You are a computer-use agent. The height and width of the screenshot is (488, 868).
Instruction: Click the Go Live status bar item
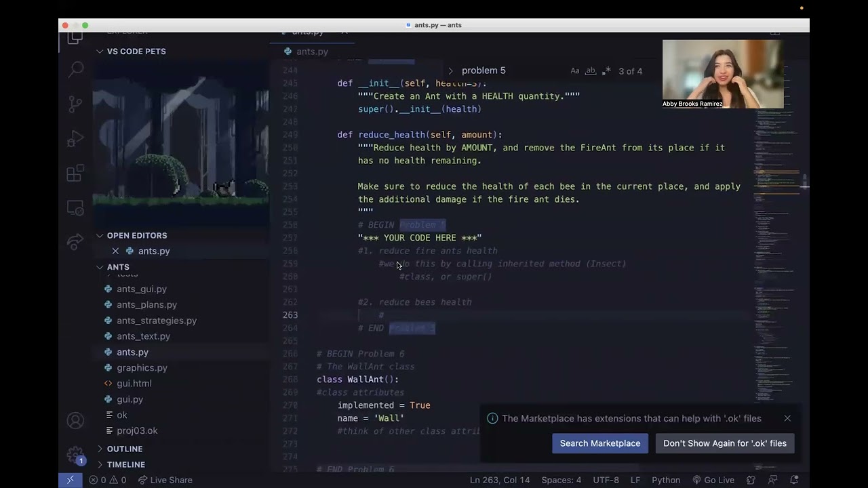(x=713, y=480)
